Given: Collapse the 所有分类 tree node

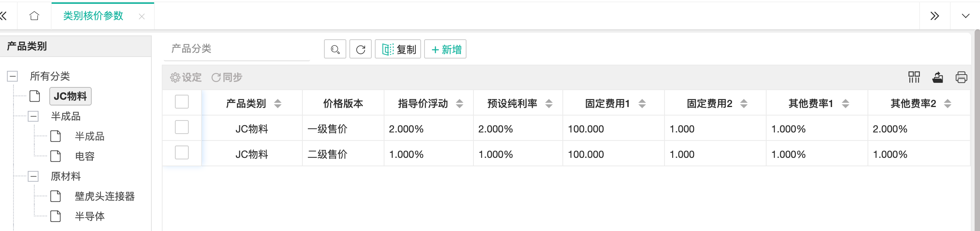Looking at the screenshot, I should 12,76.
